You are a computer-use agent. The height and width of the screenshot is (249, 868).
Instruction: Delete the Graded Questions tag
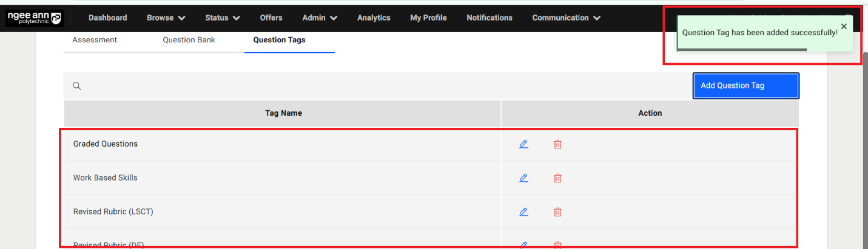click(557, 144)
